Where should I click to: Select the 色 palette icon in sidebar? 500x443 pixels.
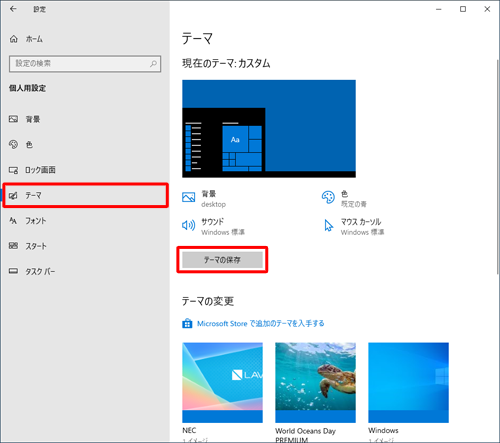(x=13, y=144)
